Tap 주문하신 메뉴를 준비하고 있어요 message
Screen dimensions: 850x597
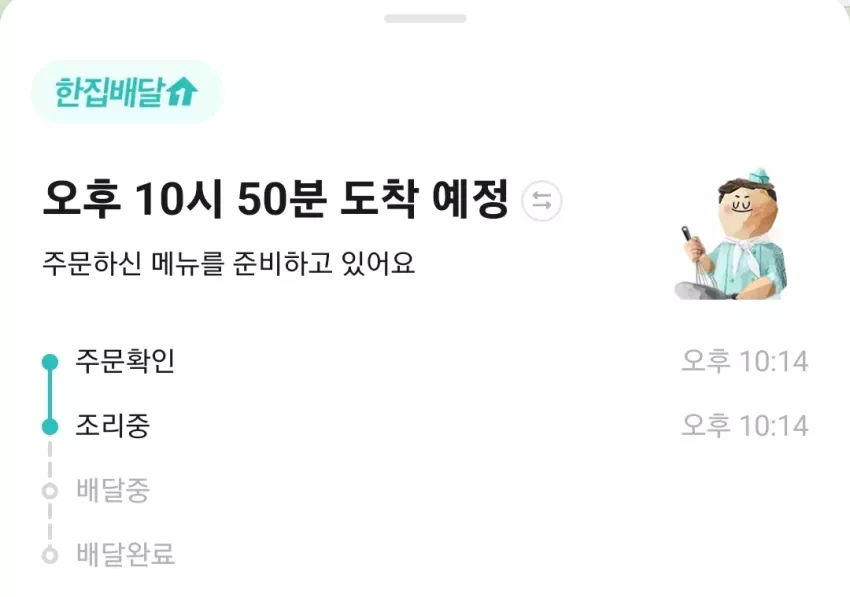click(228, 264)
